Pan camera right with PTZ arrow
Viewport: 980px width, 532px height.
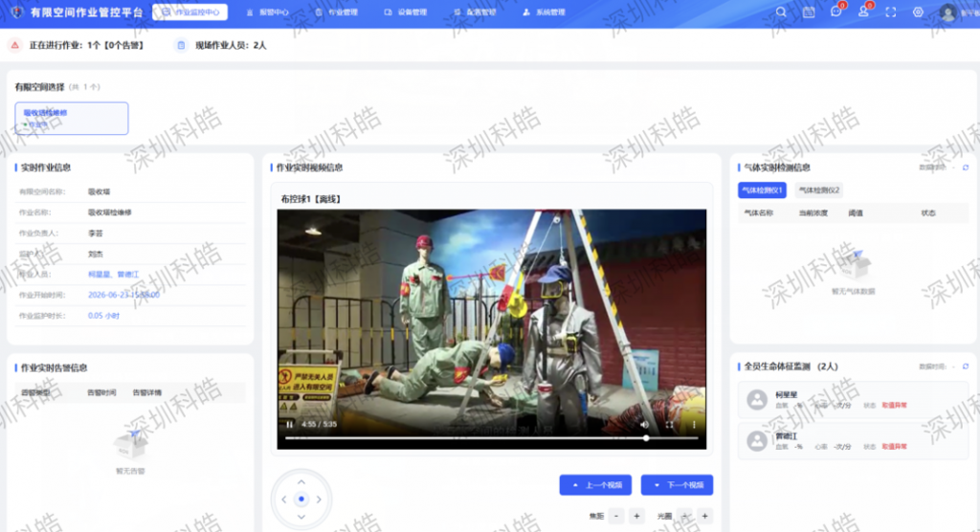click(x=319, y=499)
